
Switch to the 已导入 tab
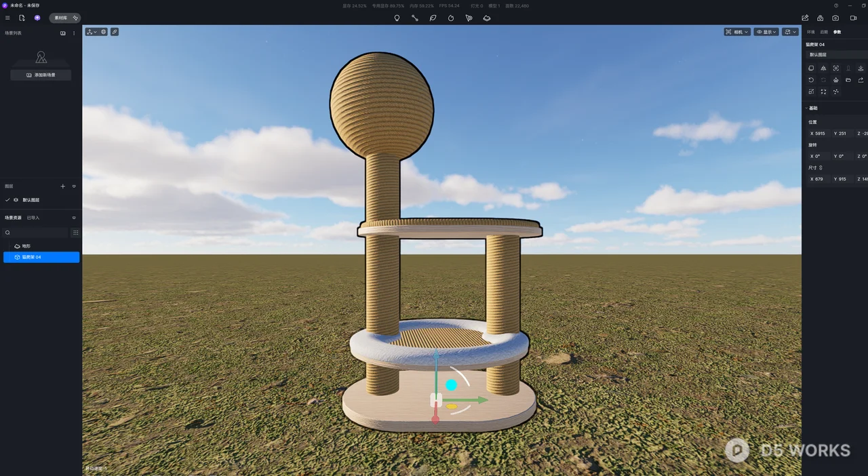33,218
